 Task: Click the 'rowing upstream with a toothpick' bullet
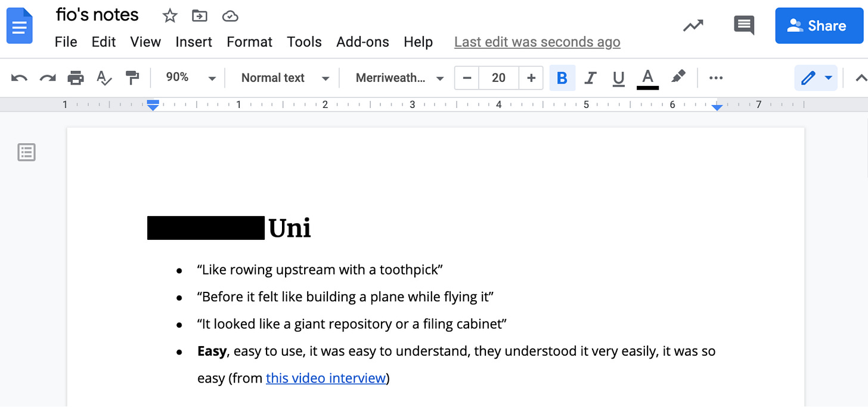tap(320, 270)
